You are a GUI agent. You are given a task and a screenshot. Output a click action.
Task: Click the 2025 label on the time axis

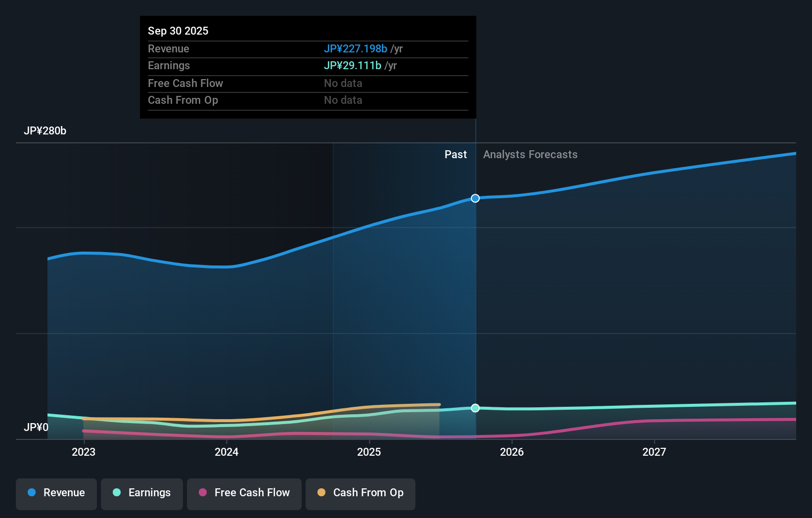tap(369, 452)
